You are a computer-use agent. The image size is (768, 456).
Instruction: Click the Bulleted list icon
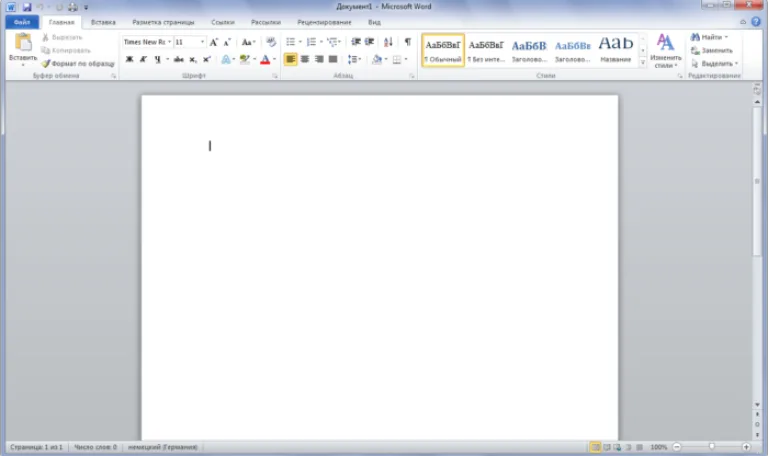[x=290, y=42]
